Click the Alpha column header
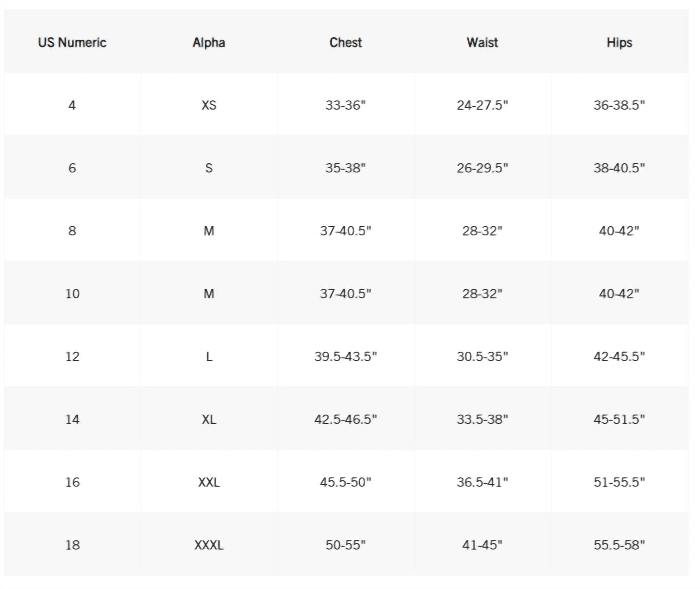700x589 pixels. (209, 42)
